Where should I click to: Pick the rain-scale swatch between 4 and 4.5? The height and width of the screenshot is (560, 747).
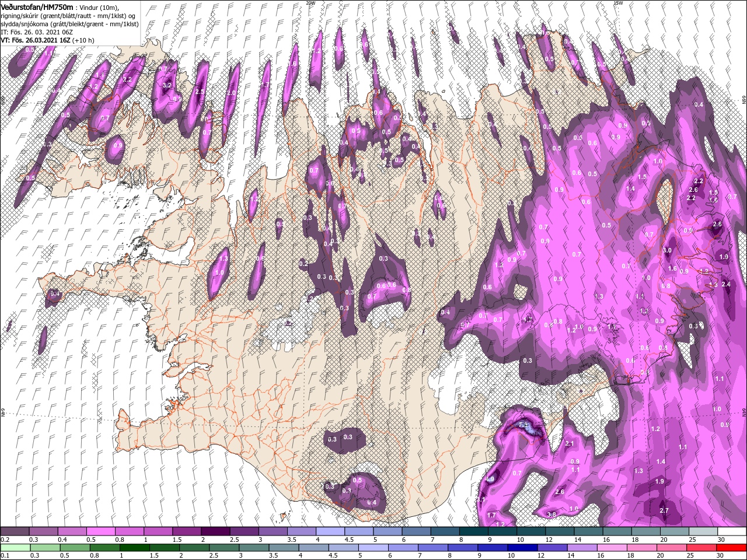[x=313, y=548]
